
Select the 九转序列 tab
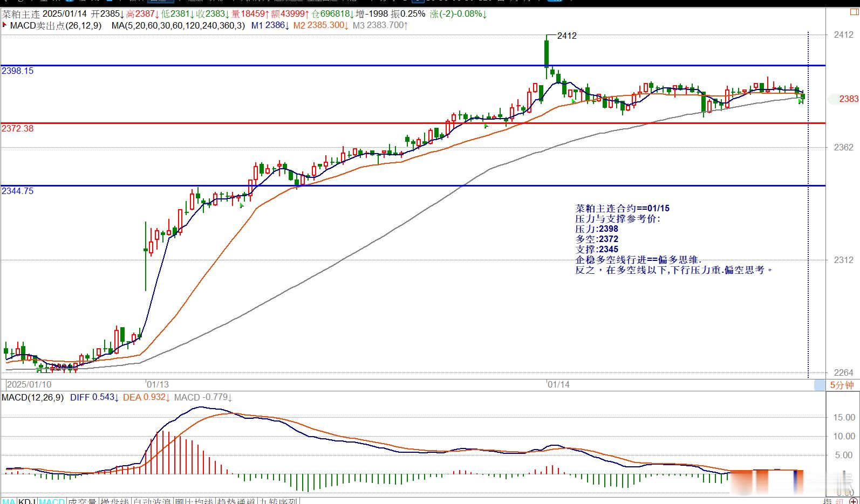(279, 501)
